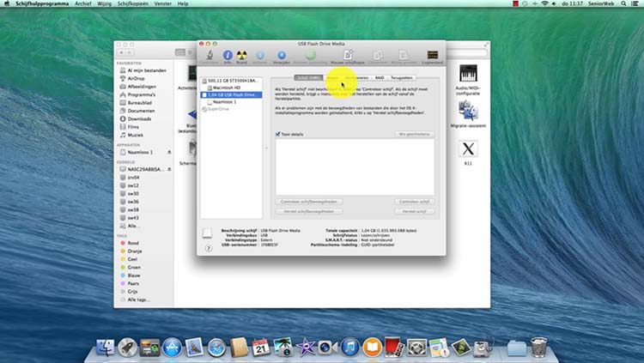
Task: Click the Brand burn icon
Action: [x=241, y=57]
